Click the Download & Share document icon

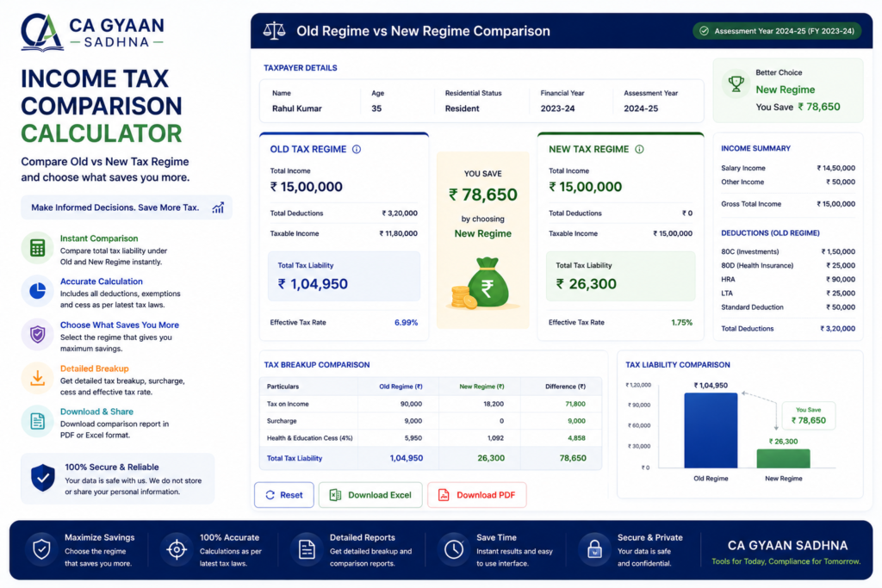(x=37, y=421)
